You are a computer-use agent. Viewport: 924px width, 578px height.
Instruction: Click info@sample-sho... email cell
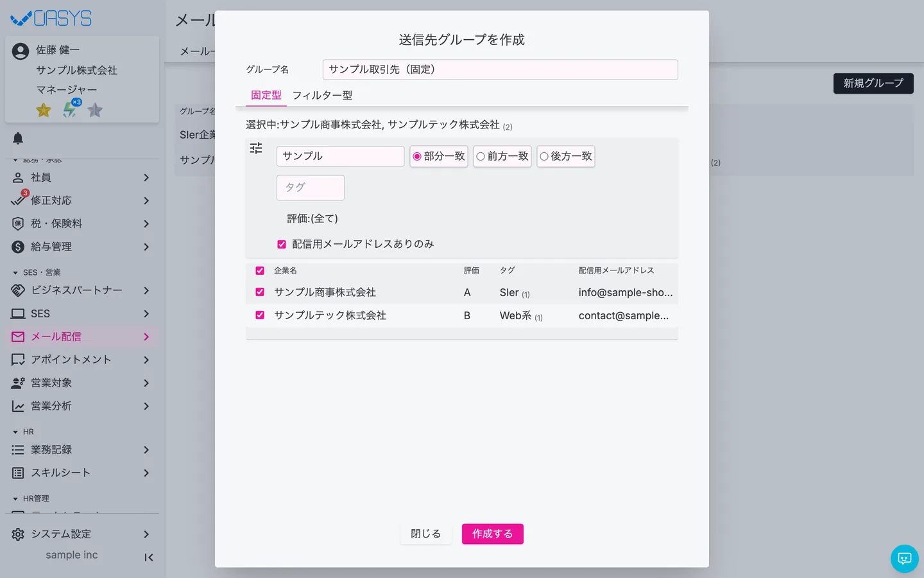[x=626, y=292]
